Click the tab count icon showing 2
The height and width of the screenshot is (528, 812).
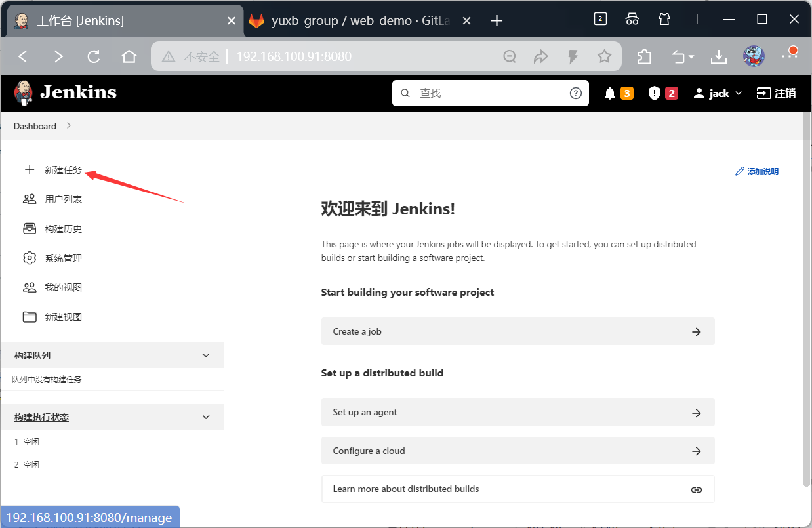click(600, 20)
